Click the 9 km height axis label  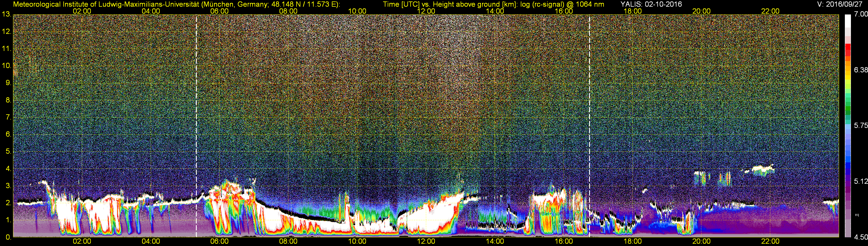point(8,83)
